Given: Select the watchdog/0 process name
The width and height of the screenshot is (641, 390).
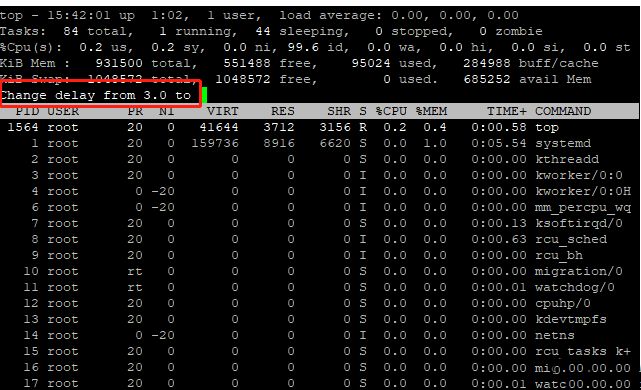Looking at the screenshot, I should [x=575, y=287].
